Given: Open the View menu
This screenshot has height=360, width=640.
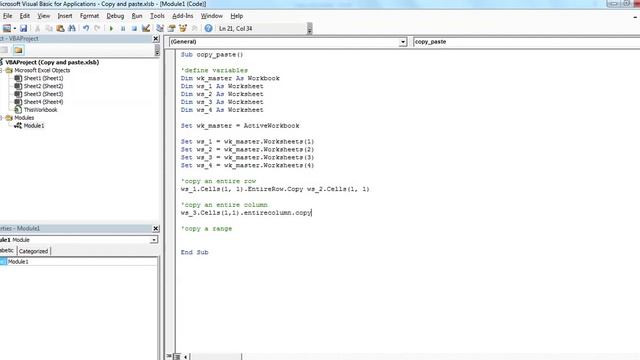Looking at the screenshot, I should (44, 16).
